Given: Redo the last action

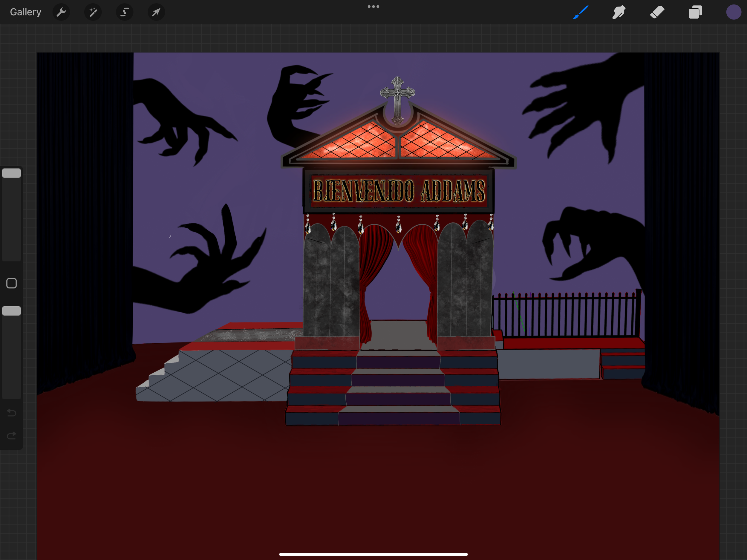Looking at the screenshot, I should tap(11, 436).
